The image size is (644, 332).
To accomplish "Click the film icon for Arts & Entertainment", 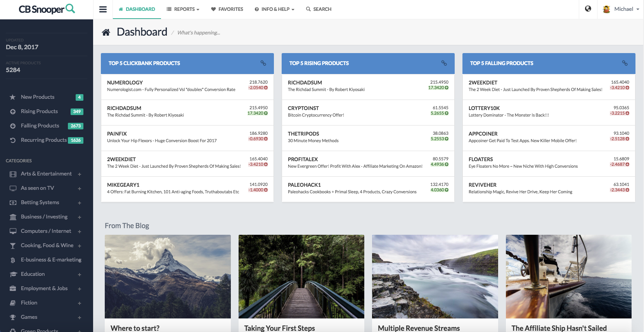I will 13,174.
